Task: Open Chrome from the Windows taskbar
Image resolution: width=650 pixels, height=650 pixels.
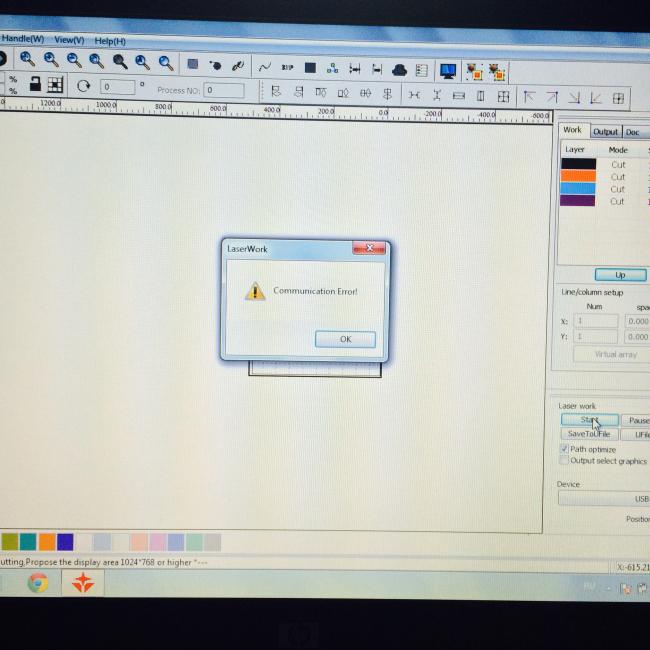Action: pos(38,583)
